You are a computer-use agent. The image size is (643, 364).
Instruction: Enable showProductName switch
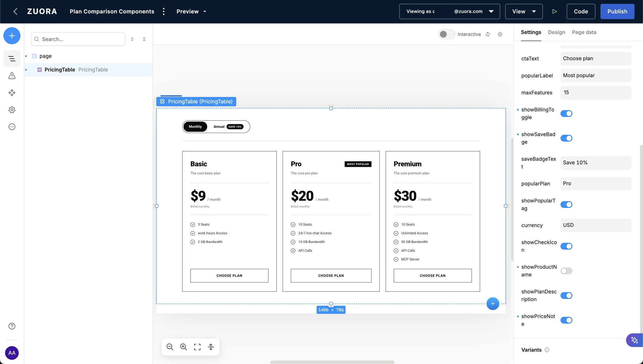tap(566, 271)
